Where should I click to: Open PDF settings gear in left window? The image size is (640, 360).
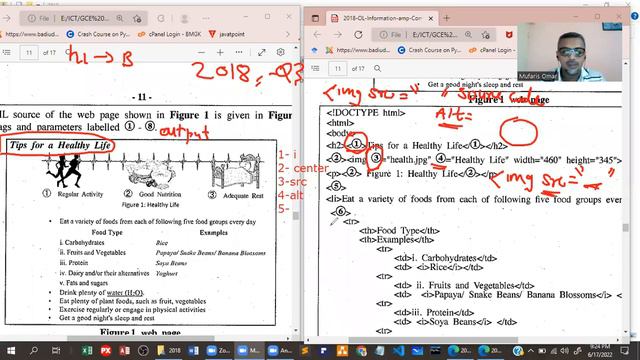click(280, 52)
